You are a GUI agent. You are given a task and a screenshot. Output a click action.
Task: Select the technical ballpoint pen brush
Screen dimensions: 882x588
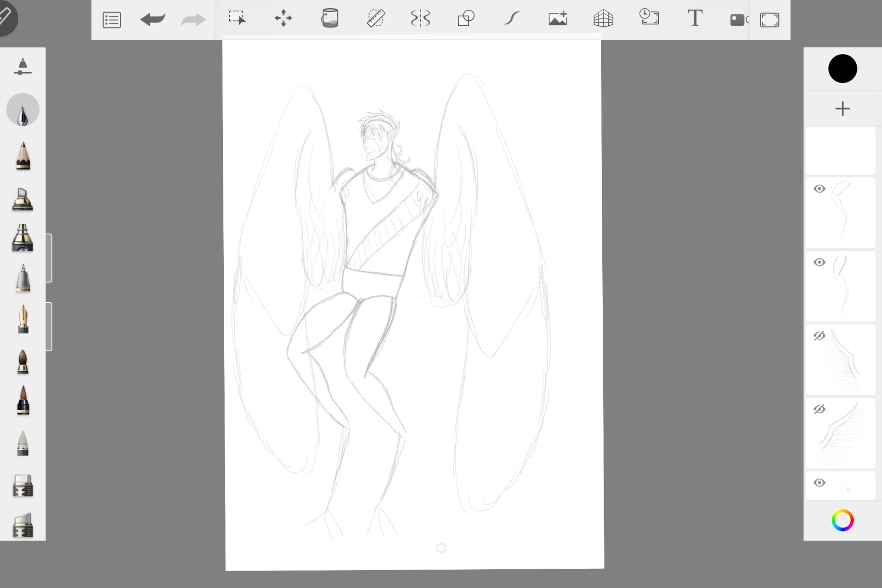tap(23, 278)
